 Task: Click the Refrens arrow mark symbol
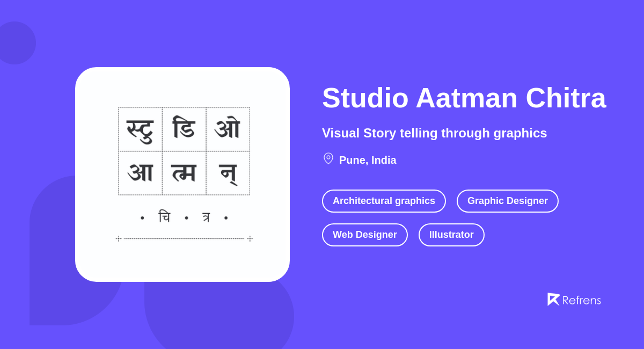[x=554, y=299]
